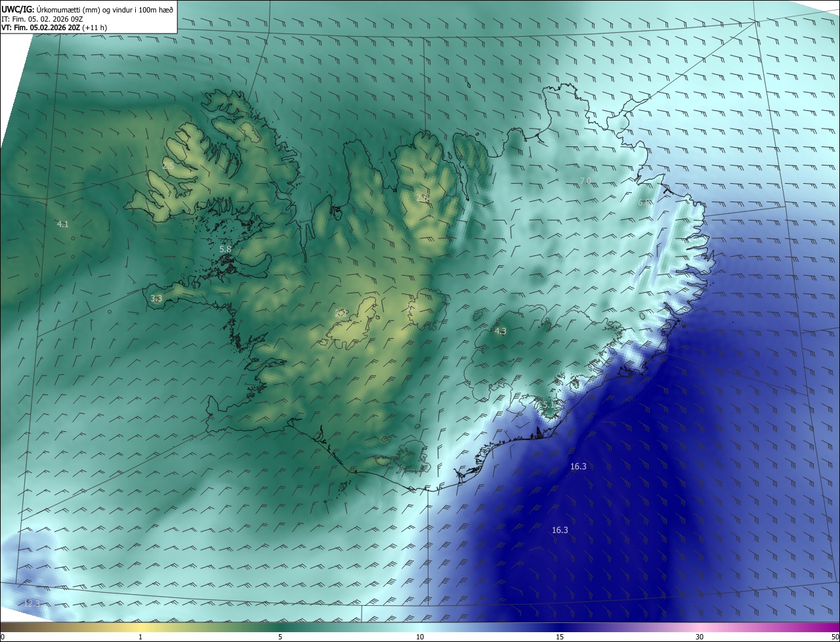Click the 7.0 value in northeast Iceland
The width and height of the screenshot is (840, 642).
click(x=585, y=181)
